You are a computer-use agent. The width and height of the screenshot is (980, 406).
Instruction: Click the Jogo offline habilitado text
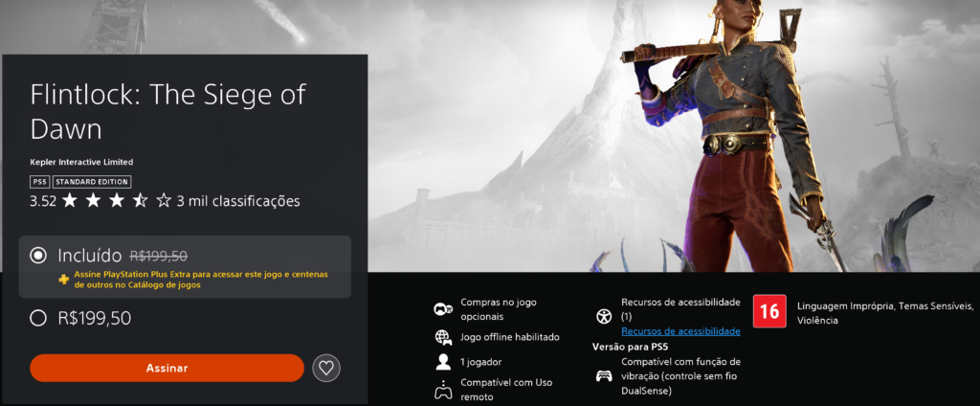coord(510,337)
